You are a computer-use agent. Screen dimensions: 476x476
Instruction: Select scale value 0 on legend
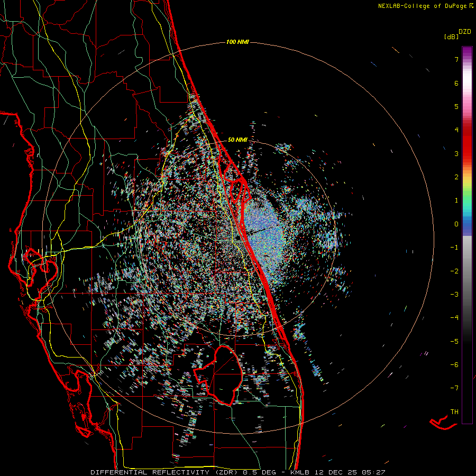click(456, 224)
